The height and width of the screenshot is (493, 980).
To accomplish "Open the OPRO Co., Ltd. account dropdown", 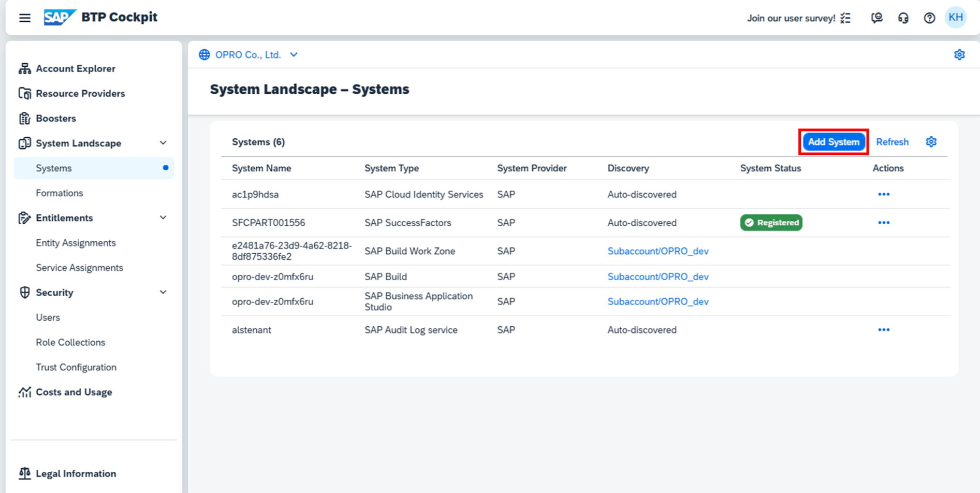I will 294,55.
